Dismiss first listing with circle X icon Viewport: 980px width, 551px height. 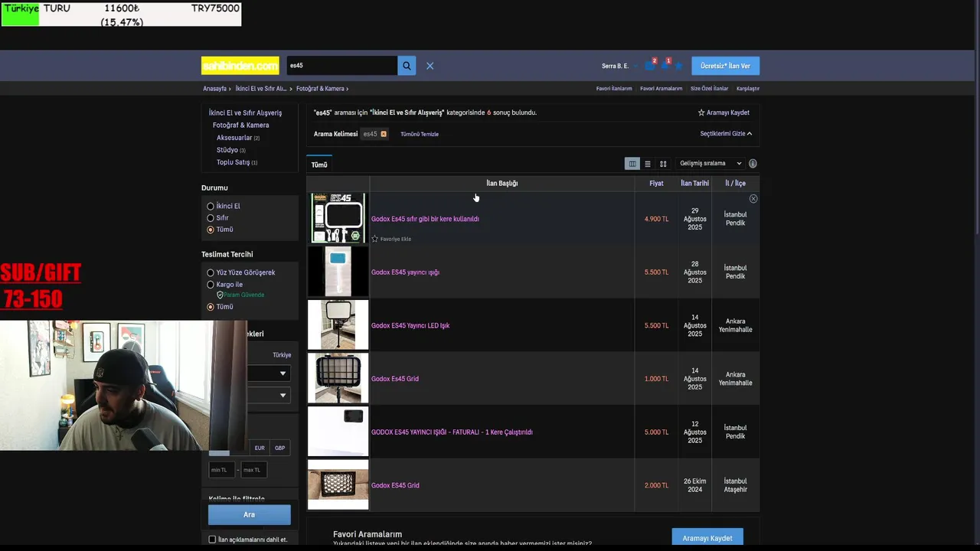pos(753,199)
